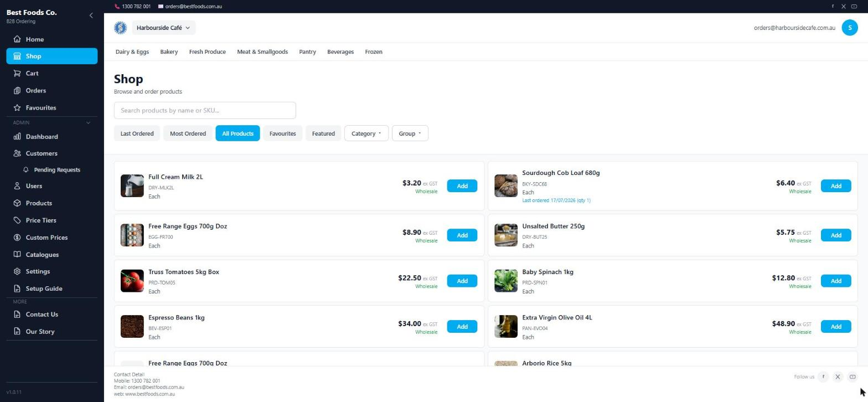Open the Full Cream Milk thumbnail
The height and width of the screenshot is (402, 868).
coord(132,186)
